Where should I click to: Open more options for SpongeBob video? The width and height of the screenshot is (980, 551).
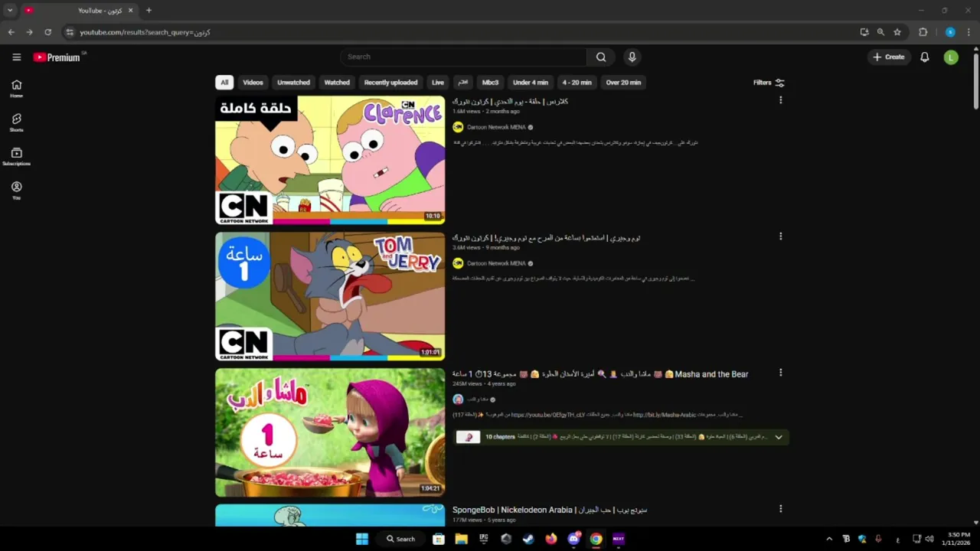pos(780,509)
